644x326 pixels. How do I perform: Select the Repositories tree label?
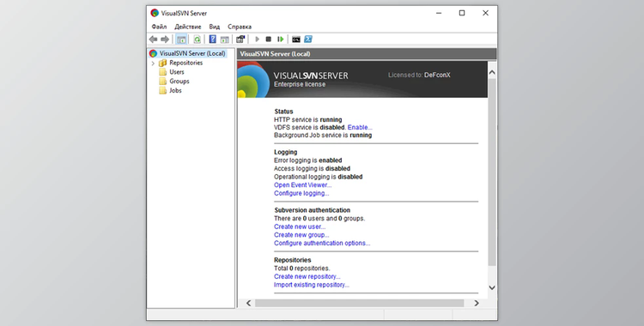(x=186, y=63)
